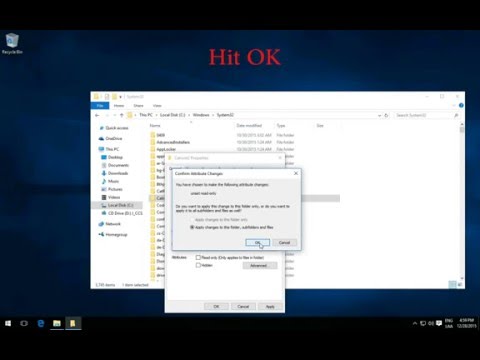Open Task View on the taskbar
The height and width of the screenshot is (360, 480).
tap(24, 323)
